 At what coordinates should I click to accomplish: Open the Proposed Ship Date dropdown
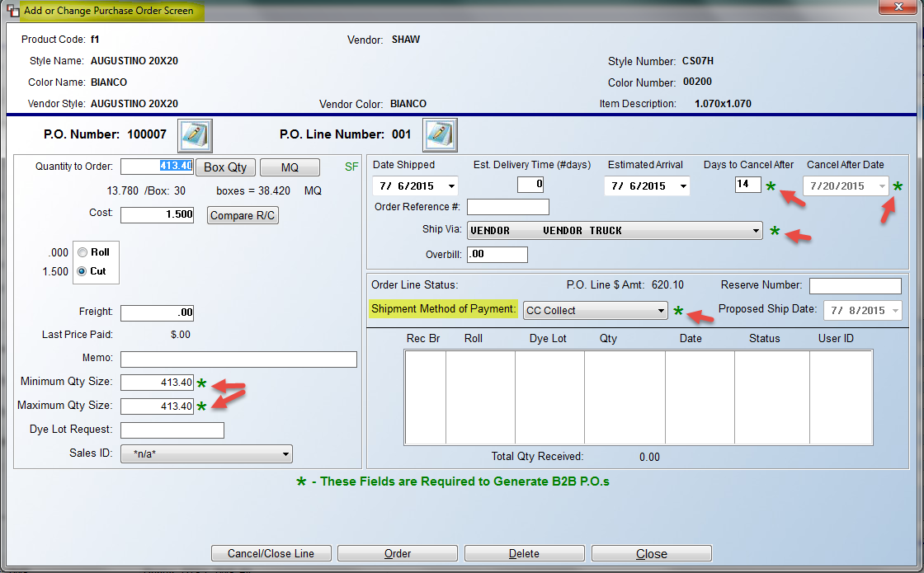(x=895, y=310)
